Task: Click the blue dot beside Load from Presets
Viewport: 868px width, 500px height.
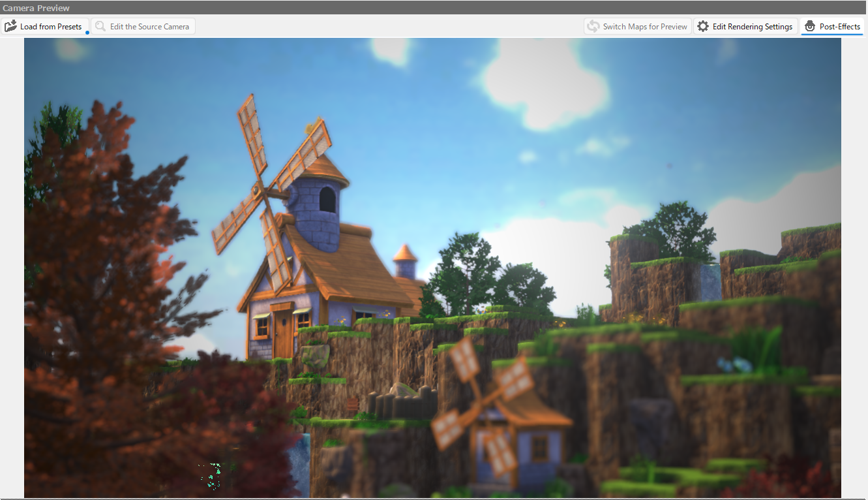Action: pyautogui.click(x=87, y=32)
